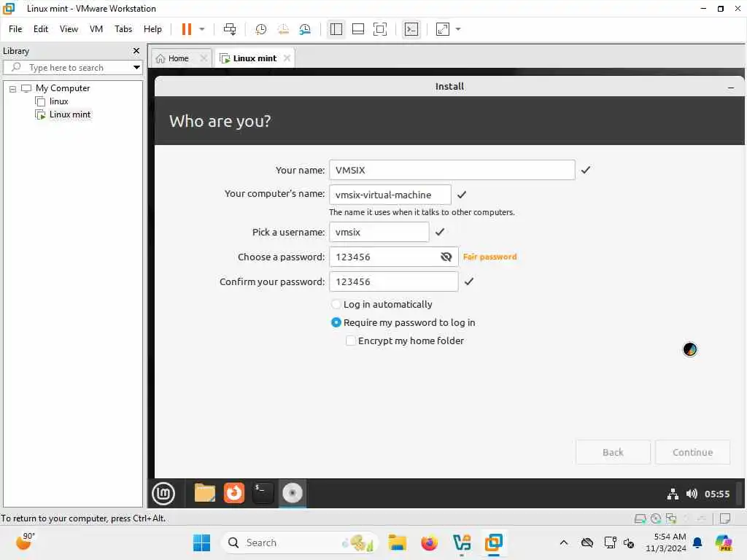Select Log in automatically option
The width and height of the screenshot is (747, 560).
336,304
